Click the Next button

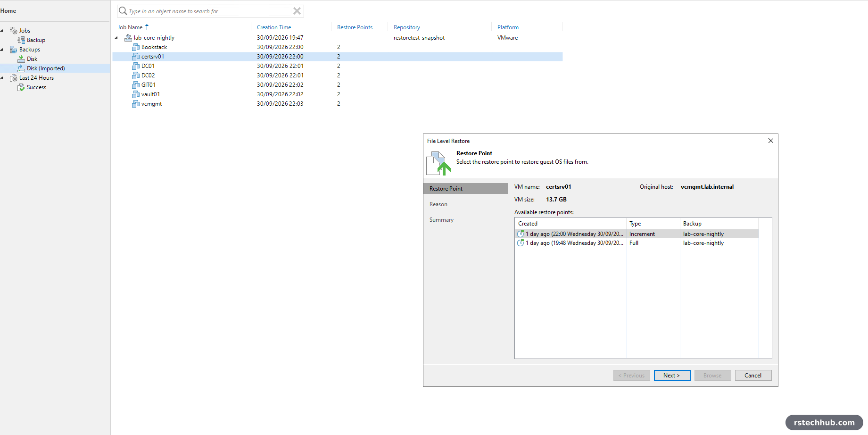672,376
